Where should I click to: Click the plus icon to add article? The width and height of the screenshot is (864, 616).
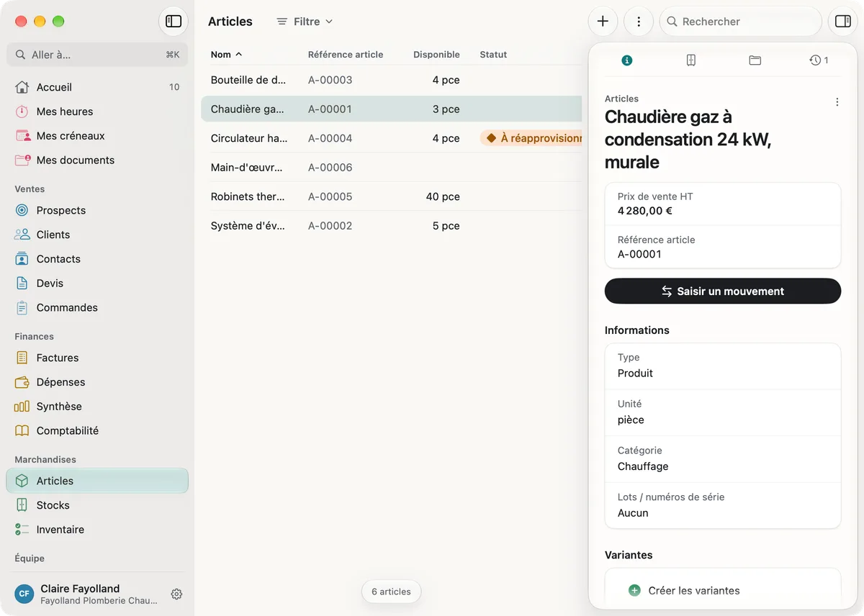[603, 22]
